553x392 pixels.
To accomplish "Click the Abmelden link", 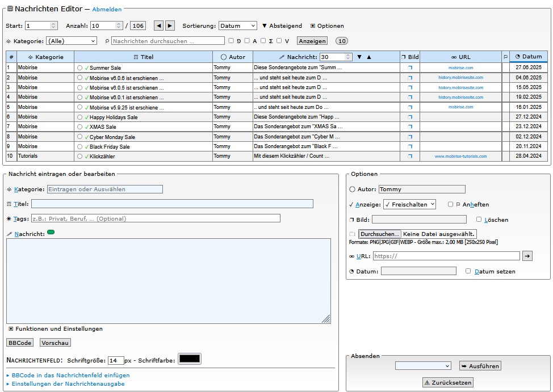I will 107,10.
